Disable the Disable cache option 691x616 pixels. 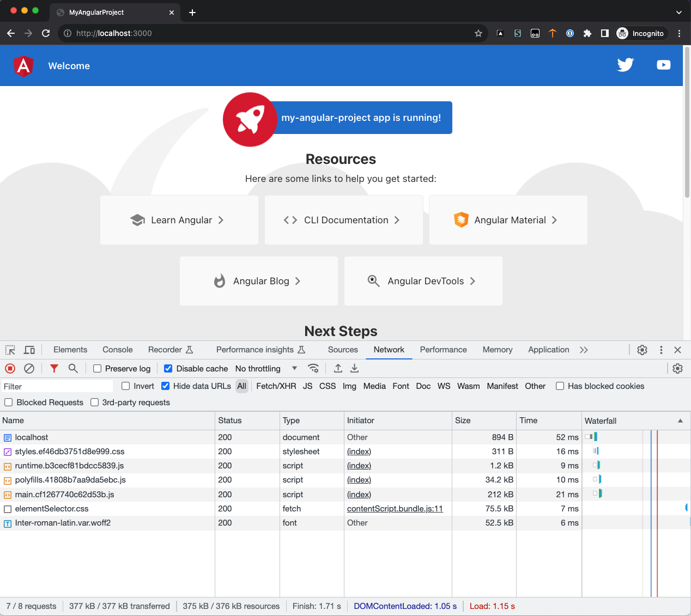[x=168, y=368]
